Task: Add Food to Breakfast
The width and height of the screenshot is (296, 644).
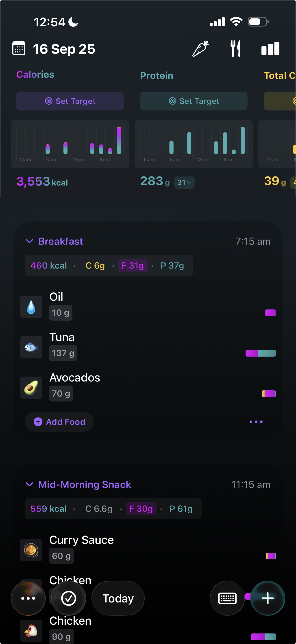Action: pyautogui.click(x=59, y=422)
